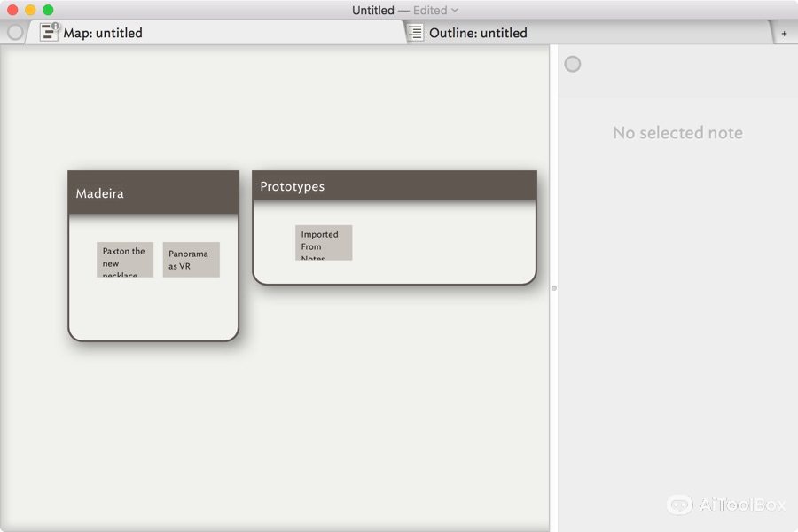Click the pane splitter handle dot
This screenshot has width=798, height=532.
554,288
